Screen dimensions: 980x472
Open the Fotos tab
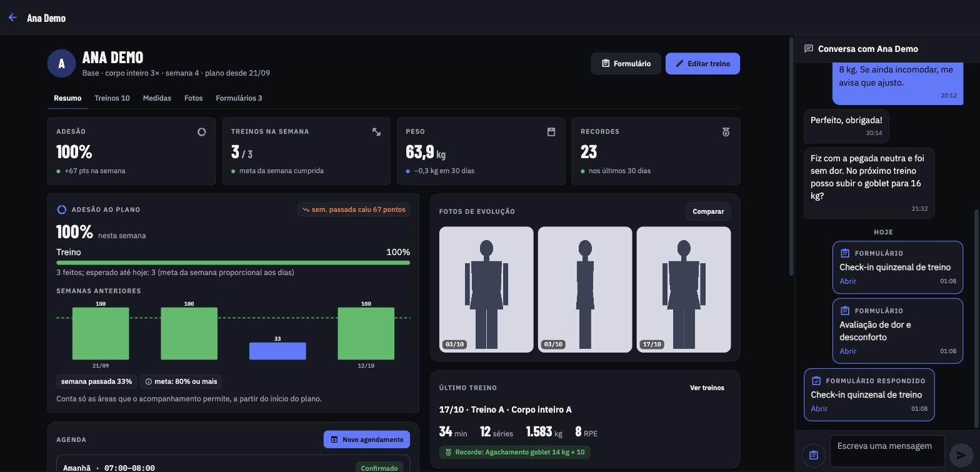pos(194,98)
